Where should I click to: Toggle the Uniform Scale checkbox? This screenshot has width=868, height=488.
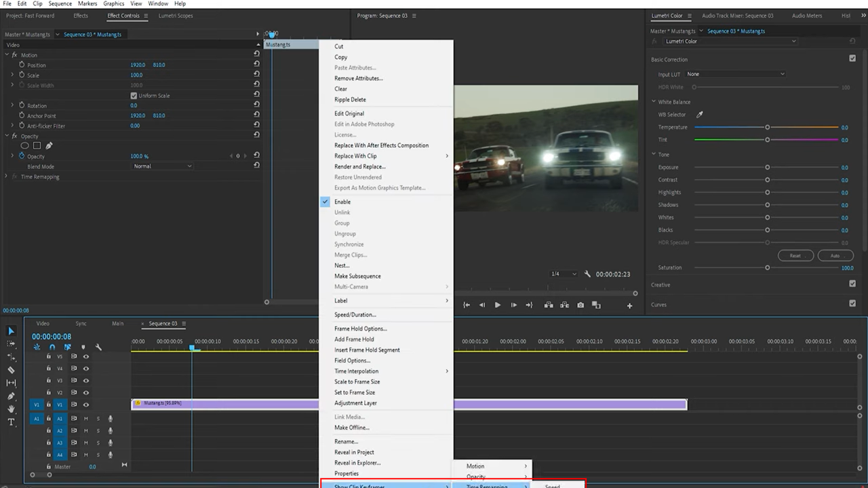[134, 96]
